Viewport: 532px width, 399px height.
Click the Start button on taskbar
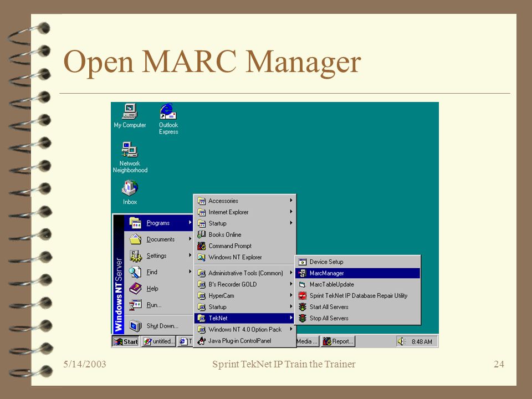126,341
